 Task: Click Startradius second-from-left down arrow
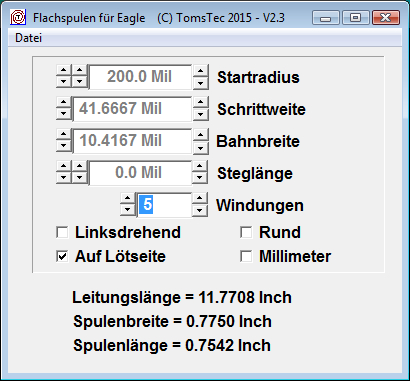point(79,82)
